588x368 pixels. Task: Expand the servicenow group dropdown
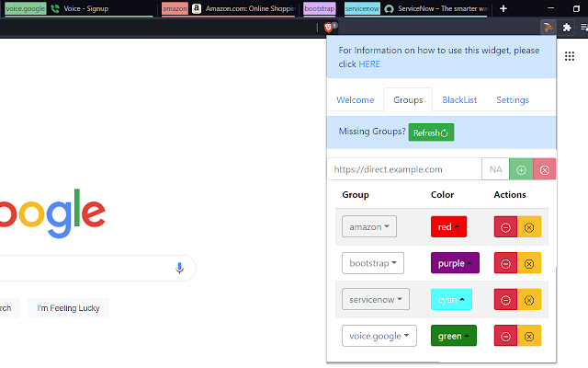coord(376,299)
